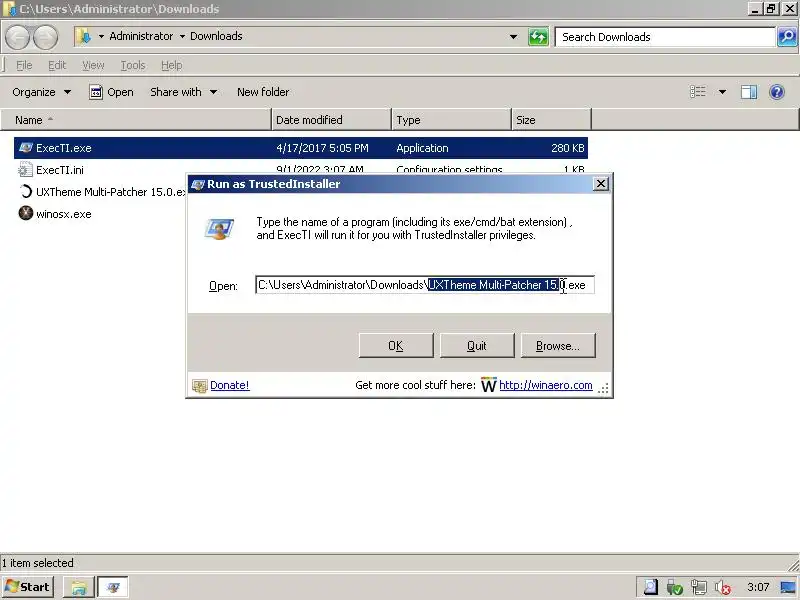800x600 pixels.
Task: Expand the arrow before Downloads breadcrumb
Action: [182, 36]
